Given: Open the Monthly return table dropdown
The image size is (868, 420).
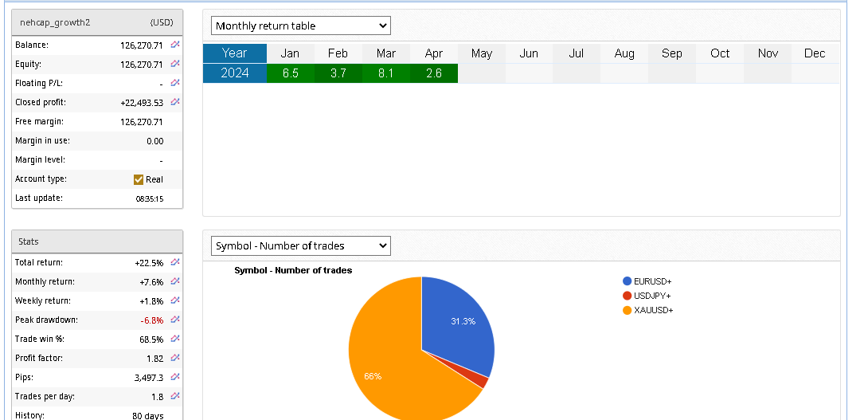Looking at the screenshot, I should click(301, 26).
